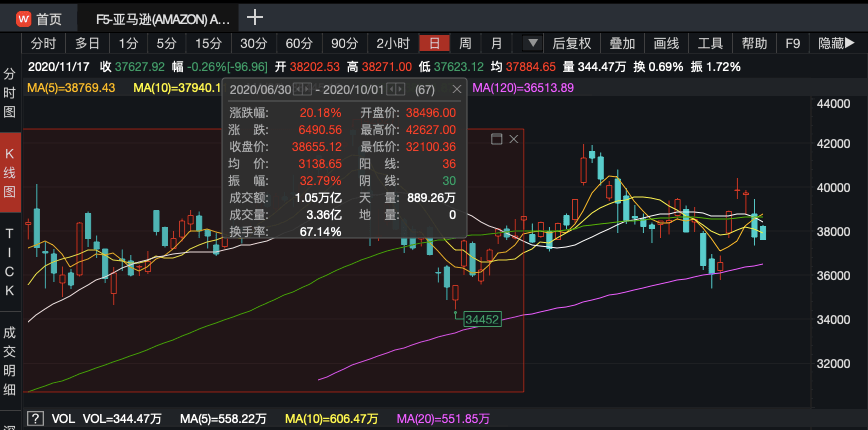Select the 60分 timeframe

click(299, 44)
